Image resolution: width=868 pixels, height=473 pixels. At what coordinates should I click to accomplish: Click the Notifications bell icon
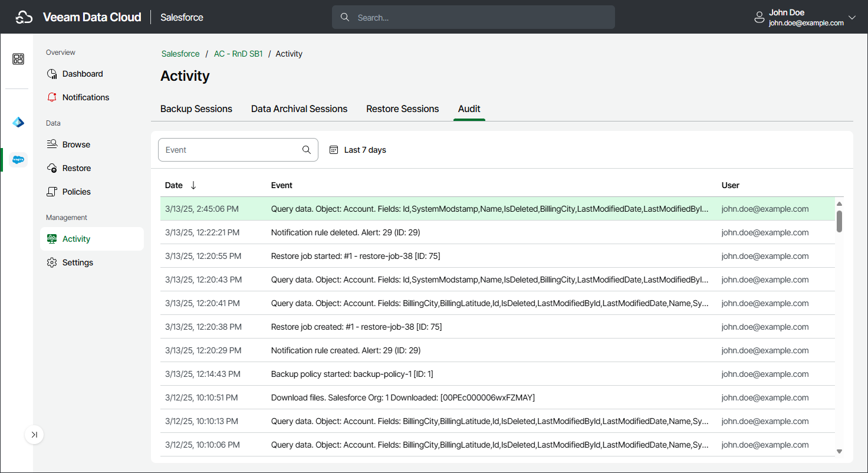point(52,97)
